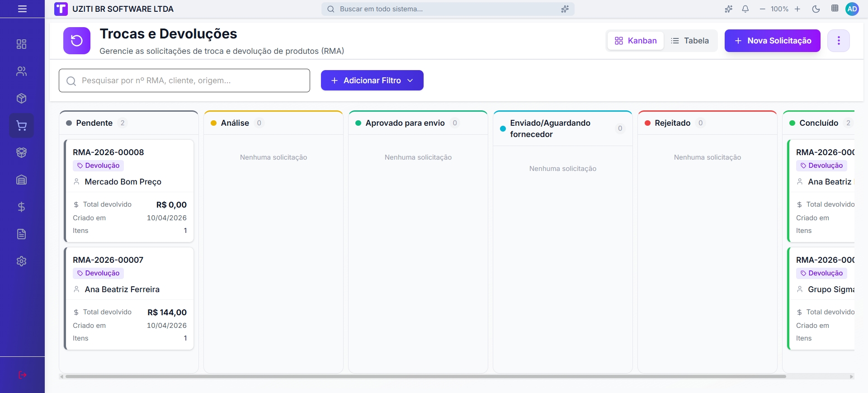Click the zoom in plus button
Screen dimensions: 868x393
(797, 9)
